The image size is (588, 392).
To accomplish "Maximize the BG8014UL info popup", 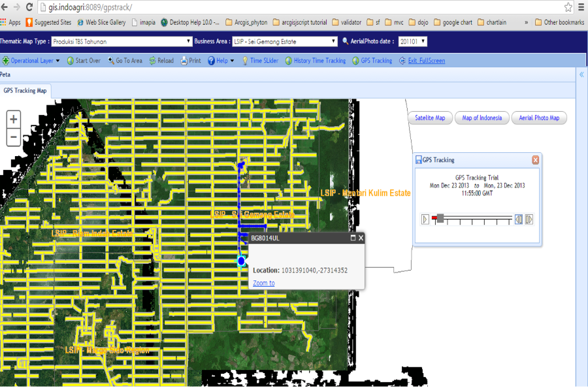I will pyautogui.click(x=353, y=238).
